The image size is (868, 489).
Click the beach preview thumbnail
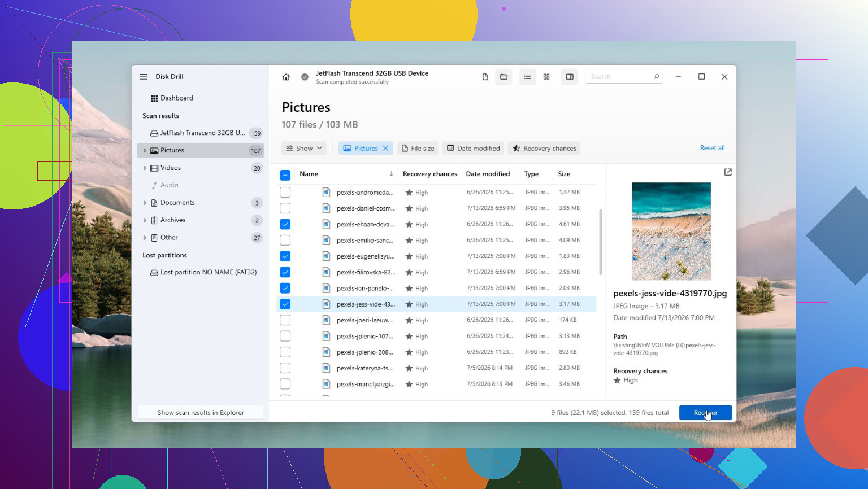coord(671,232)
